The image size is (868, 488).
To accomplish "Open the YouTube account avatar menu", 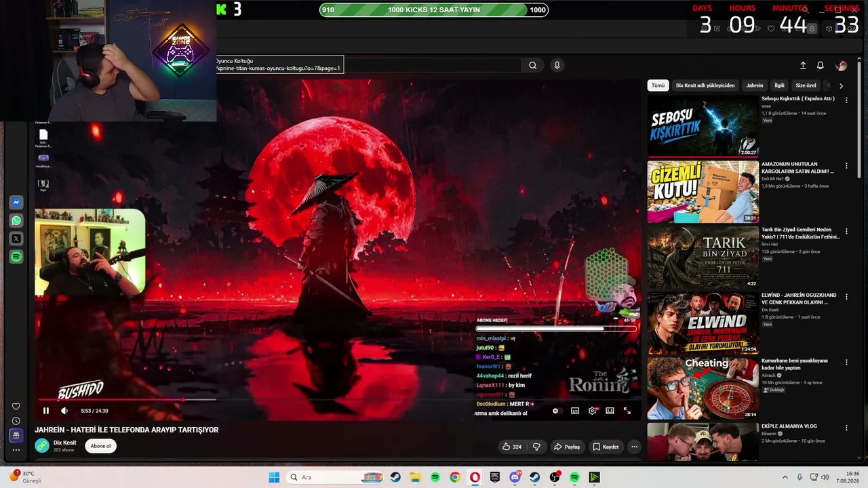I will [842, 65].
